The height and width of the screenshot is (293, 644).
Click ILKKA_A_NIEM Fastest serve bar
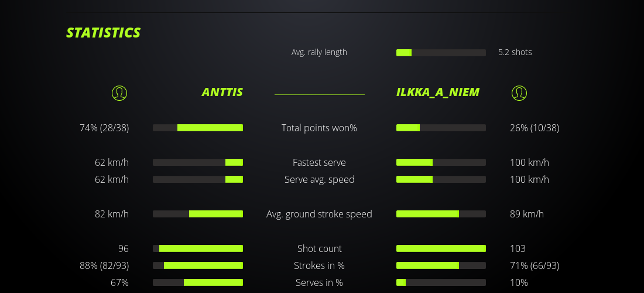click(441, 162)
